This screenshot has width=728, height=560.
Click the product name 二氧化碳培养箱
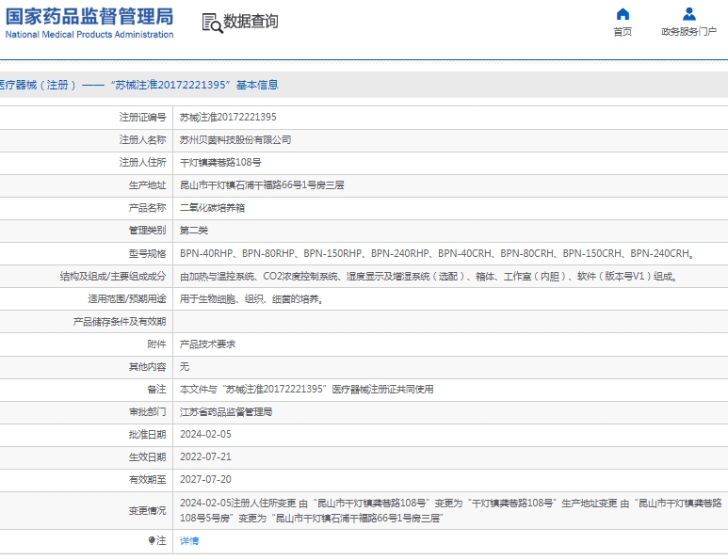tap(212, 208)
